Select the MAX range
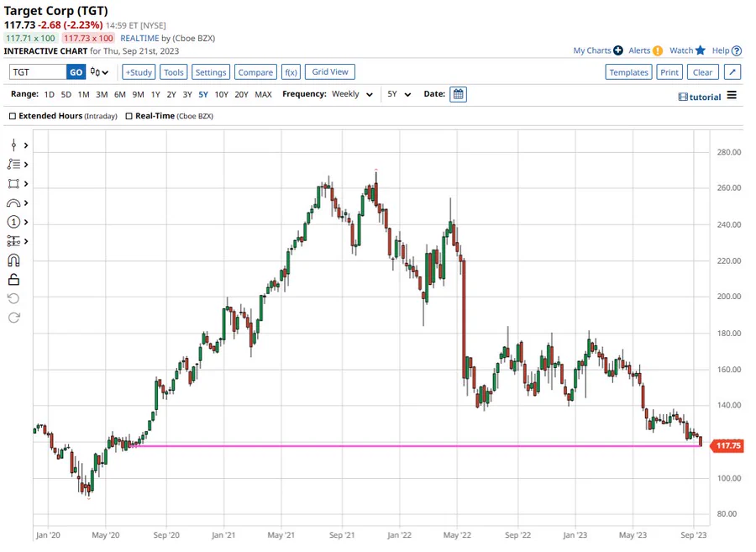 click(x=263, y=94)
